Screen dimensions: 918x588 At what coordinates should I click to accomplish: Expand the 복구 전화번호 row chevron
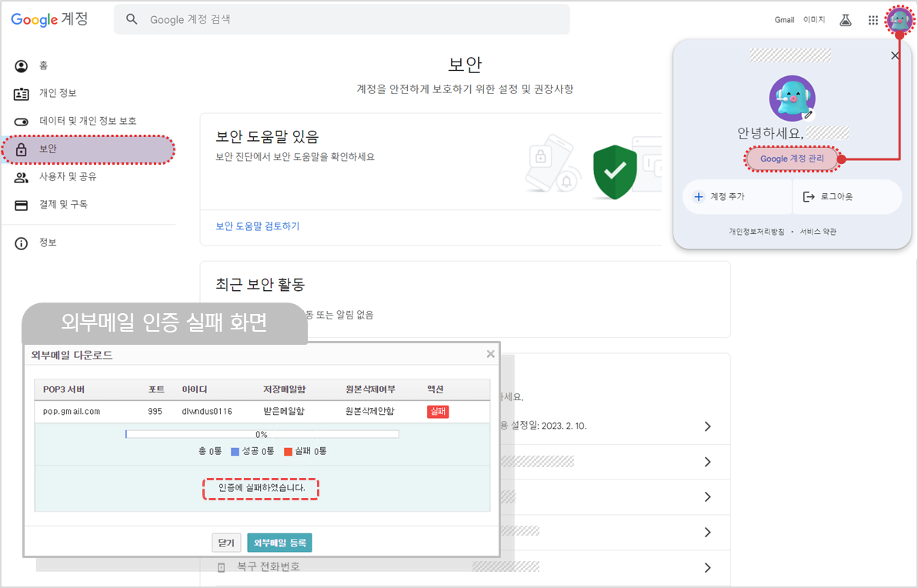(x=707, y=567)
